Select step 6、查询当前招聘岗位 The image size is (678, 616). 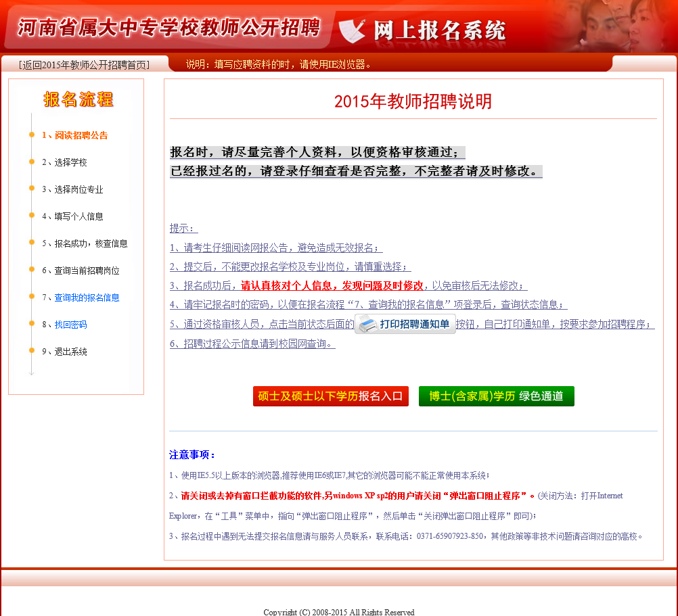click(81, 270)
